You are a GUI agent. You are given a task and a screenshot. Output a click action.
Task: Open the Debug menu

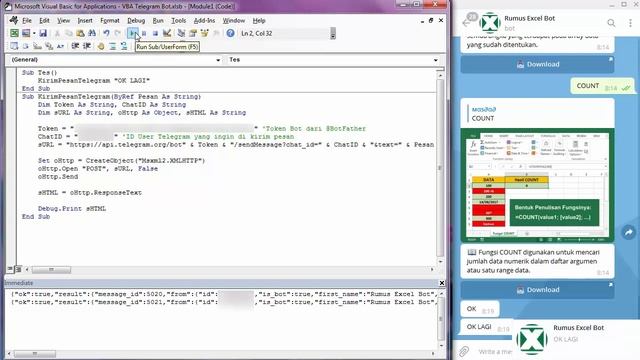(136, 20)
